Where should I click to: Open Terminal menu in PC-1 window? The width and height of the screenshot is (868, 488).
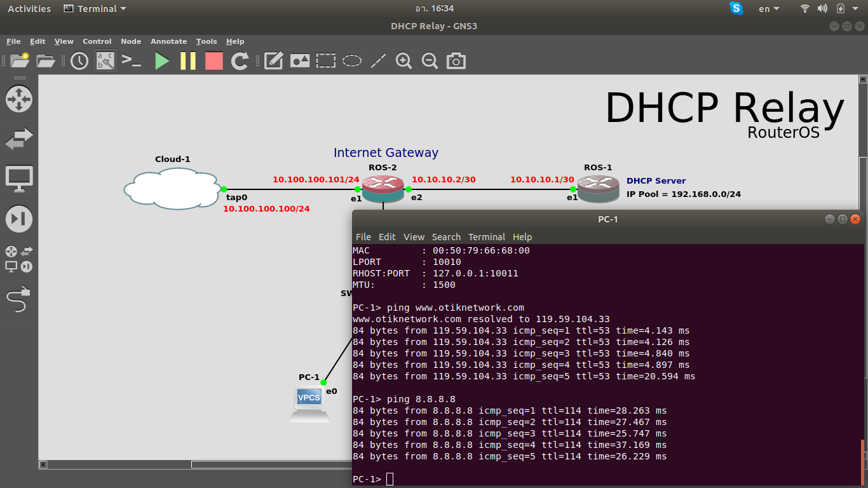(487, 237)
